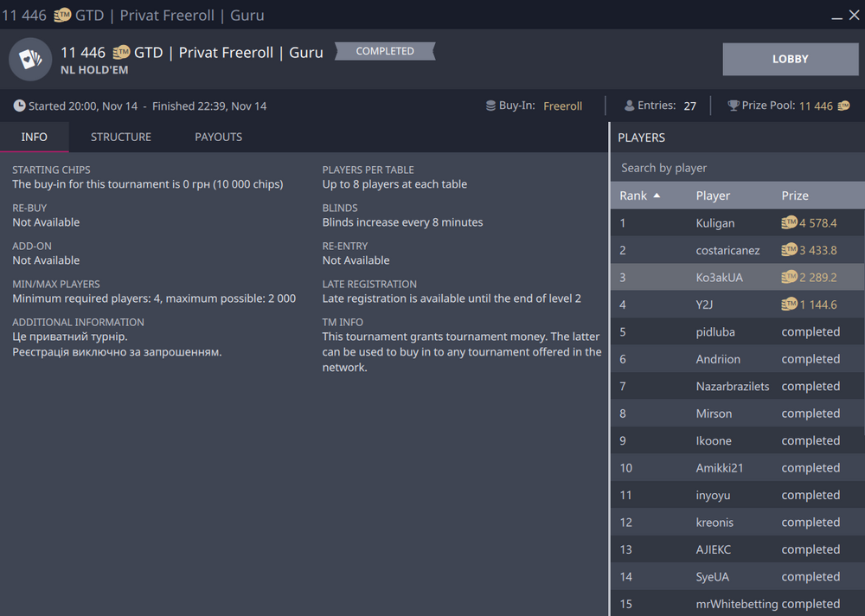The image size is (865, 616).
Task: Click the clock icon beside start time
Action: click(19, 106)
